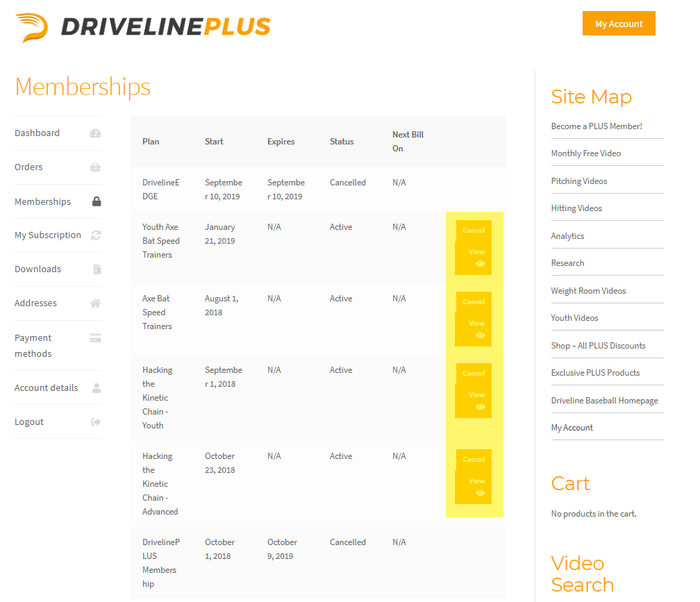Open the My Account button in header
The image size is (700, 602).
(x=619, y=24)
